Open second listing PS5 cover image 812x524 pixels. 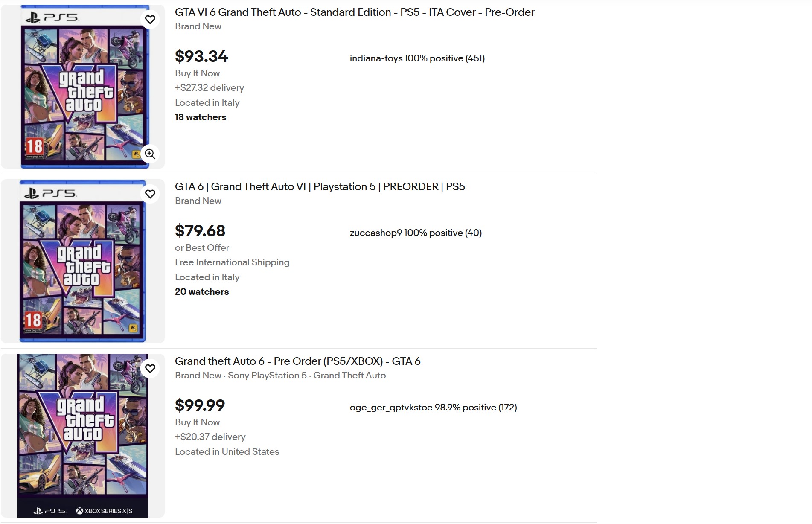click(83, 261)
